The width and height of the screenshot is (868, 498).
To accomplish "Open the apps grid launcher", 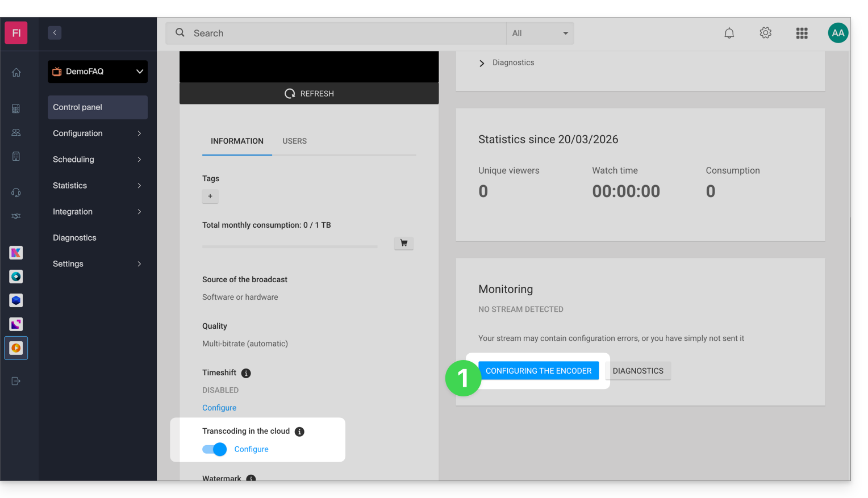I will (x=802, y=33).
